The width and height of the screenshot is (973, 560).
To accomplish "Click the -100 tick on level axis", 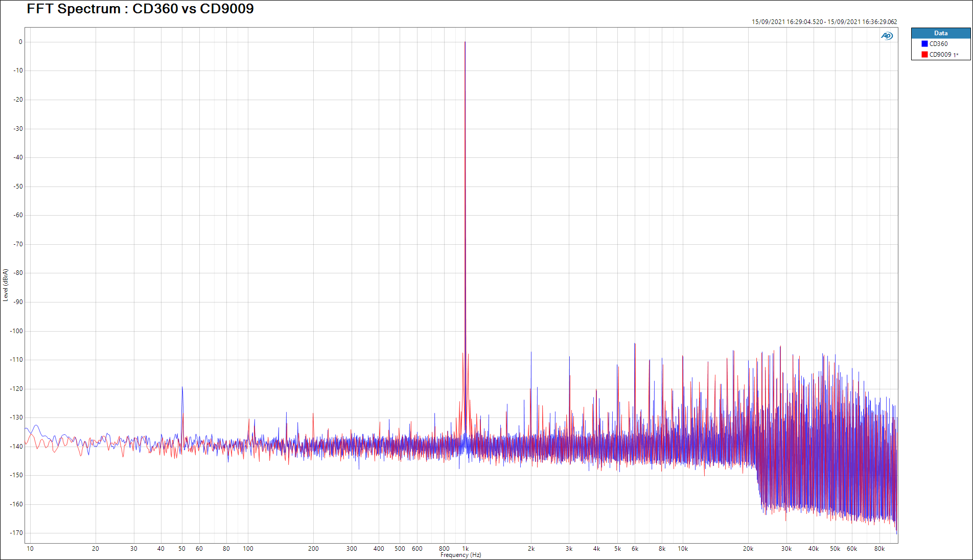I will click(x=17, y=331).
